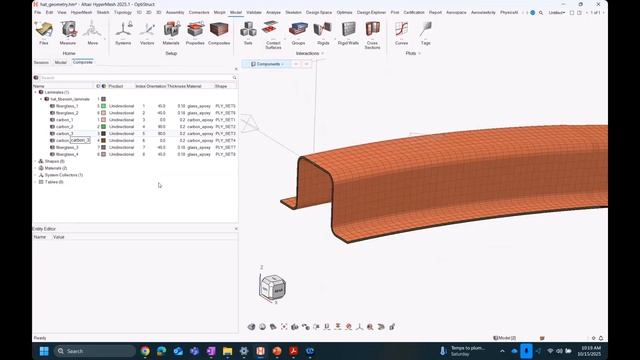Click the Vectors ribbon icon

[147, 33]
